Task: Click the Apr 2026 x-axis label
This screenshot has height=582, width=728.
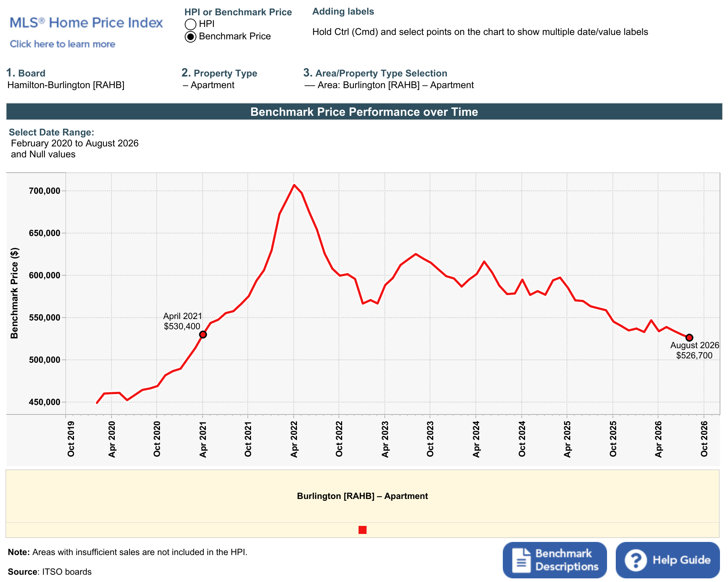Action: (x=658, y=439)
